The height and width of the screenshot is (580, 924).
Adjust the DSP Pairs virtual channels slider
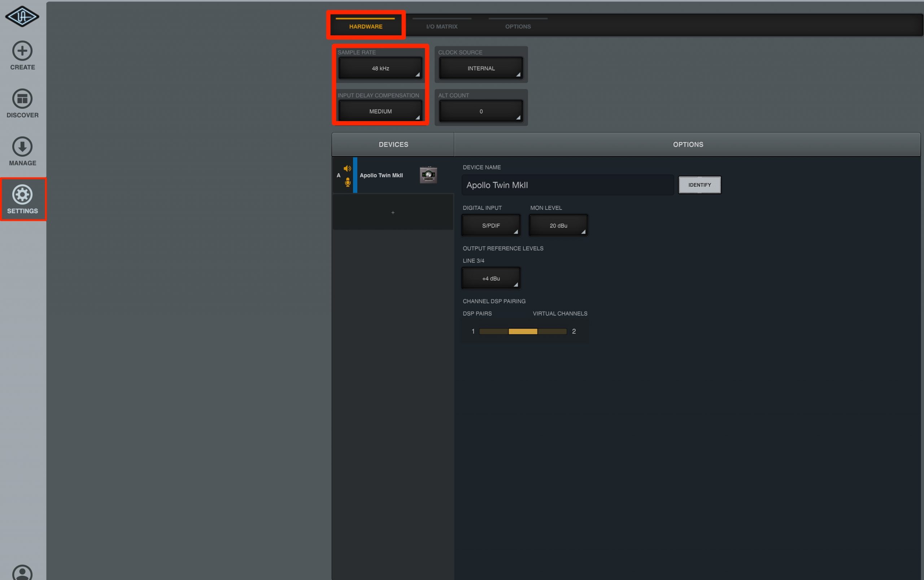click(523, 332)
